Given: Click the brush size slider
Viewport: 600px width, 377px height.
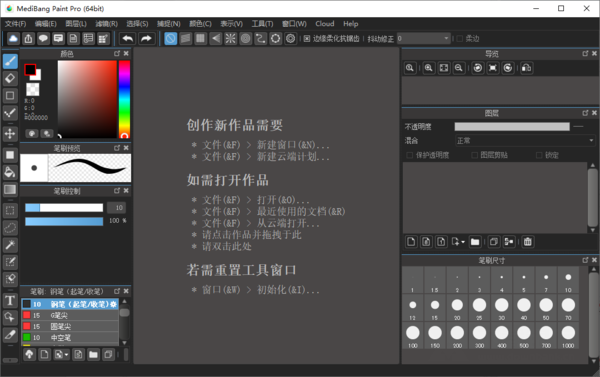Looking at the screenshot, I should pos(64,208).
